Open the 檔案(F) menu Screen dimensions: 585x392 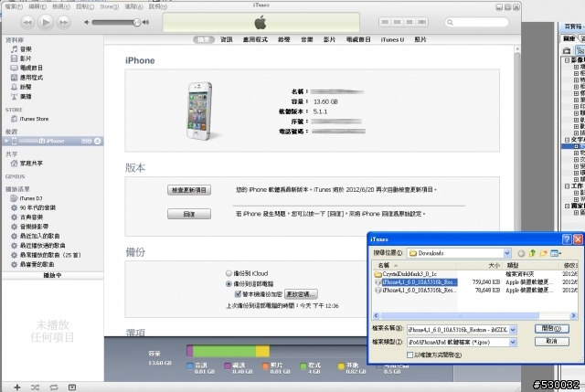14,6
